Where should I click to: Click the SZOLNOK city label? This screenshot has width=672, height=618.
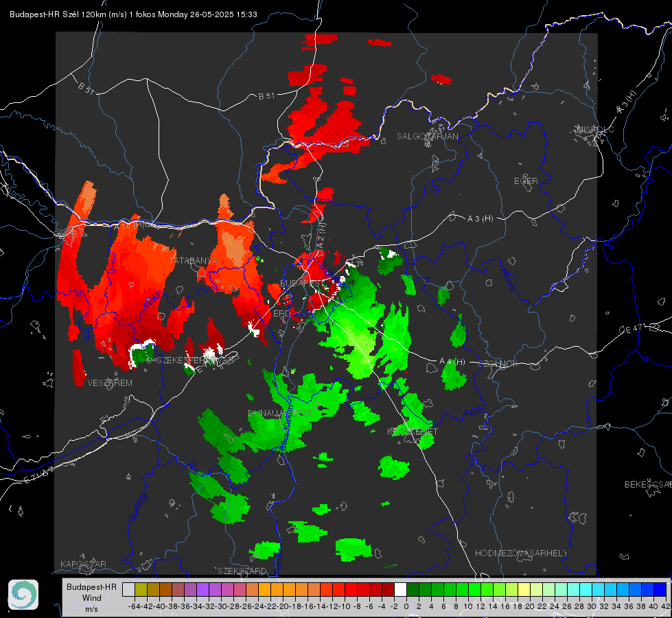click(499, 364)
